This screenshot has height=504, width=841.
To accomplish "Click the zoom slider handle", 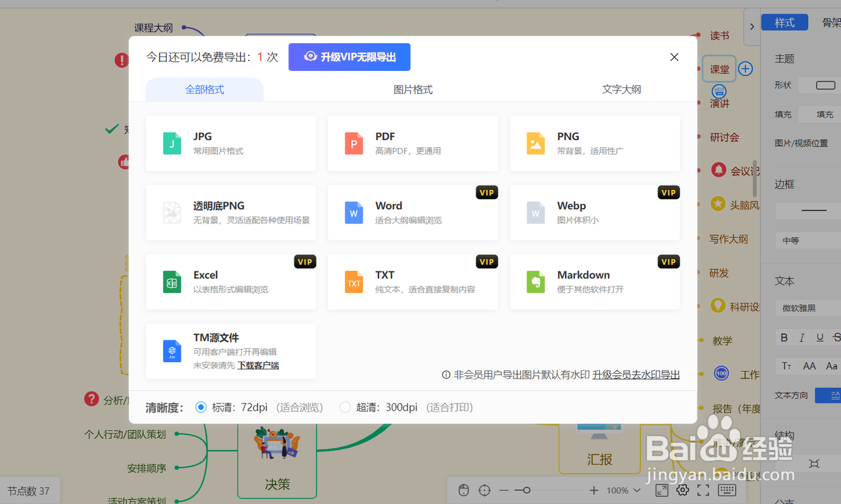I will pos(526,490).
